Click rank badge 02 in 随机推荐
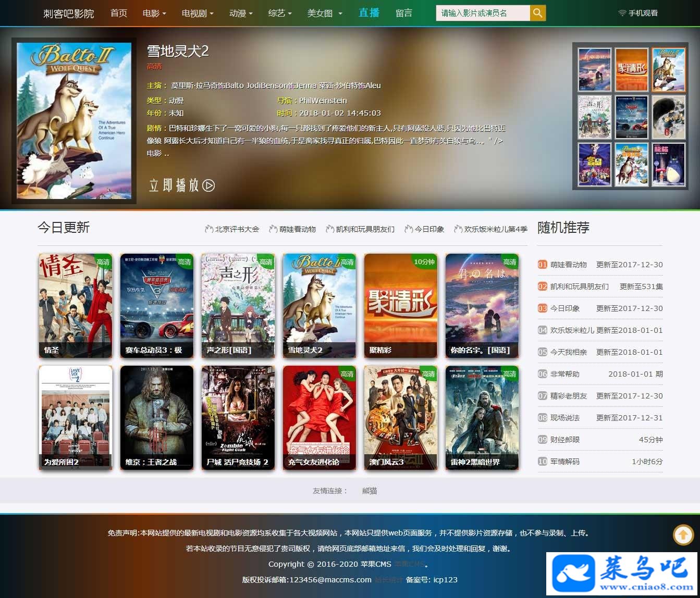The image size is (700, 598). (x=543, y=286)
